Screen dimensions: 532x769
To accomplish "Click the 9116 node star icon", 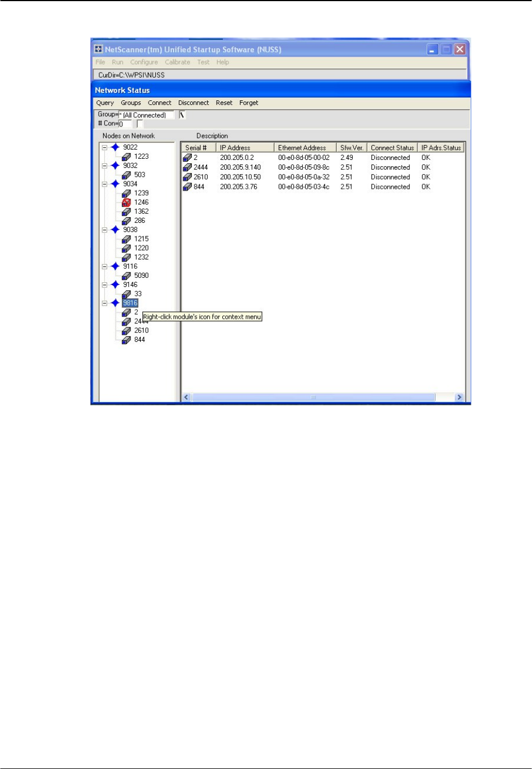I will click(115, 267).
